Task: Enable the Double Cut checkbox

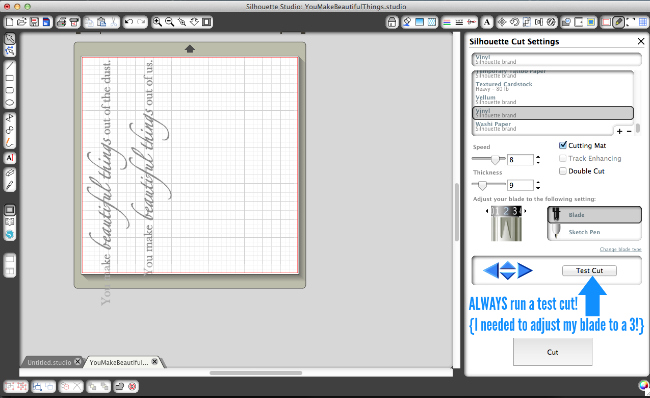Action: [563, 171]
